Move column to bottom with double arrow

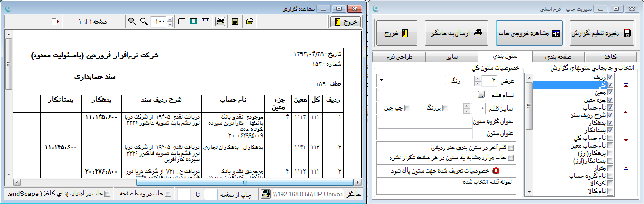coord(626,168)
